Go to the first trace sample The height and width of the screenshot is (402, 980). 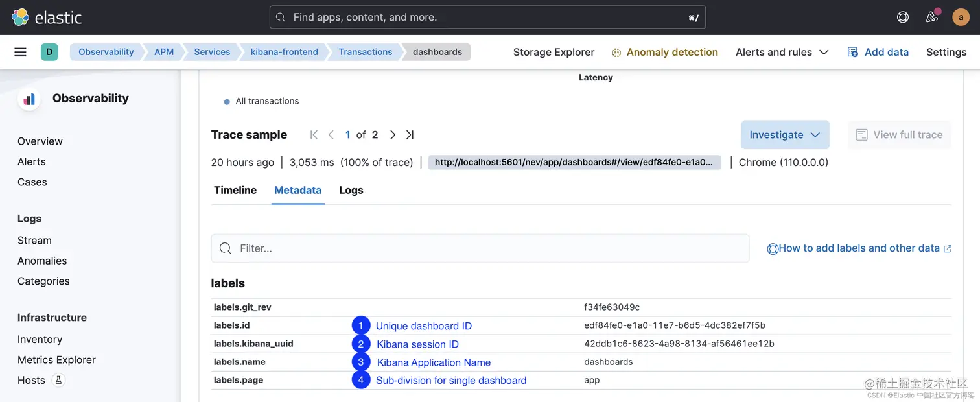314,135
